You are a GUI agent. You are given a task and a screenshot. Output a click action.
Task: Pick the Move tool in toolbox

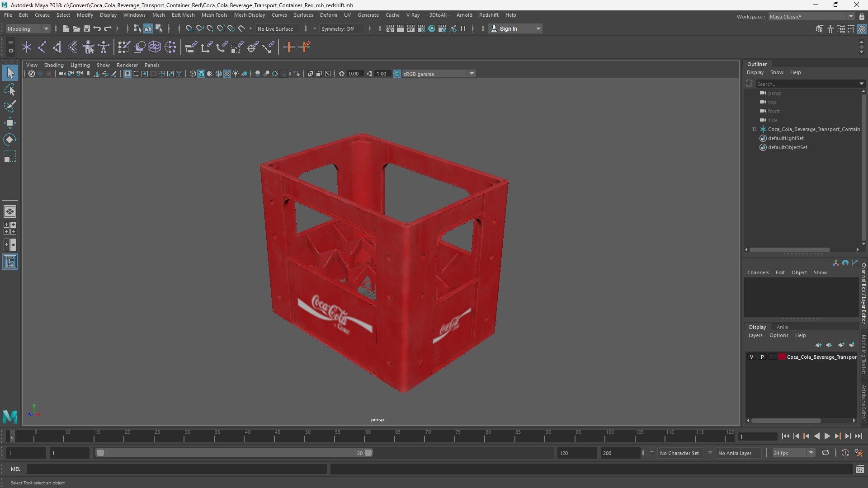10,123
